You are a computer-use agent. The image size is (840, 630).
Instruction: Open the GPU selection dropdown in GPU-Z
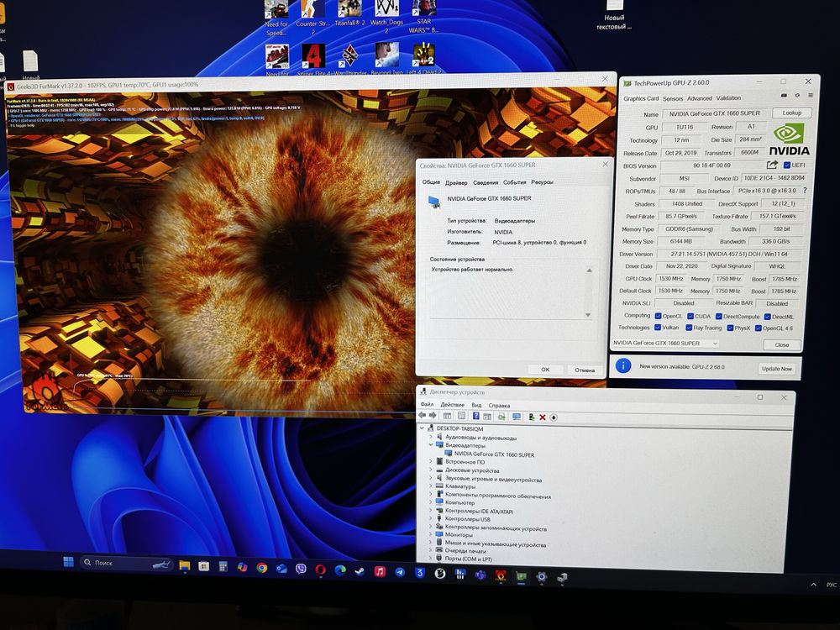[664, 343]
